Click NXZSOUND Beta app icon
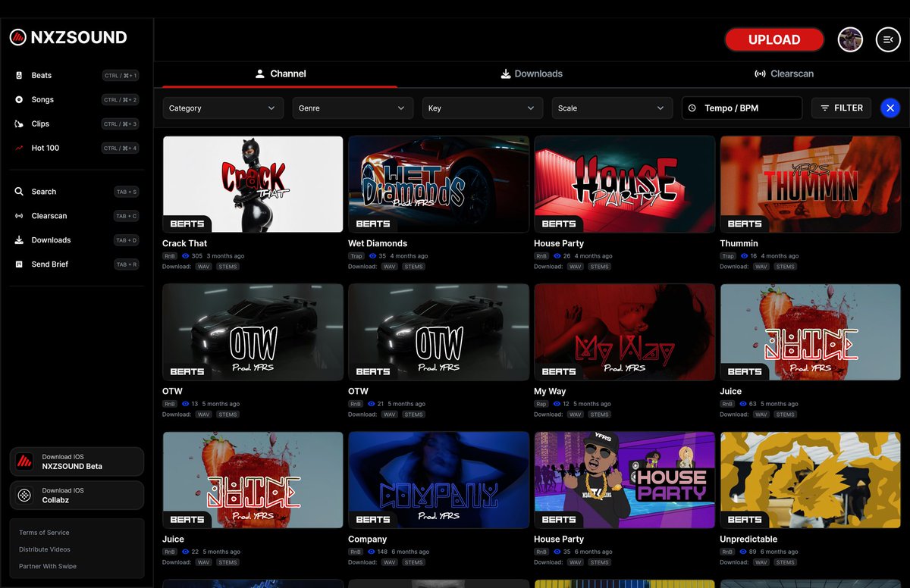This screenshot has width=910, height=588. pyautogui.click(x=25, y=461)
